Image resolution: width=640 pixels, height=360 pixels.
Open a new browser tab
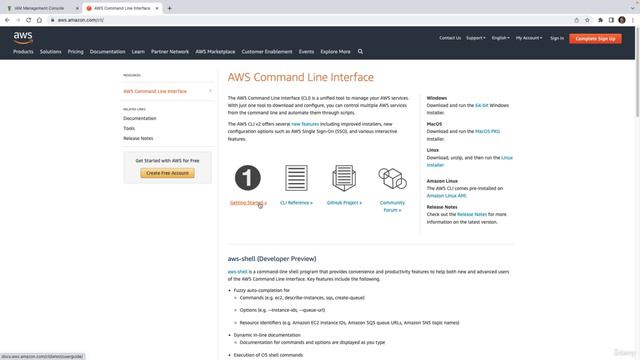point(169,8)
